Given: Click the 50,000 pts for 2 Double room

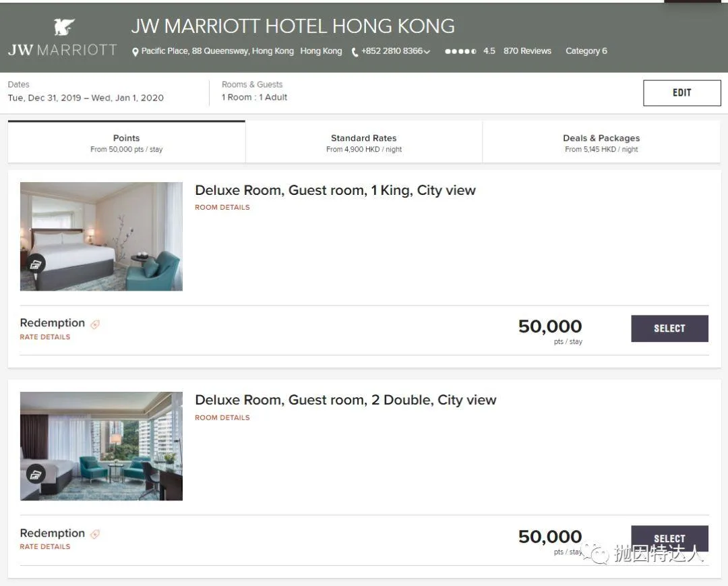Looking at the screenshot, I should coord(550,537).
